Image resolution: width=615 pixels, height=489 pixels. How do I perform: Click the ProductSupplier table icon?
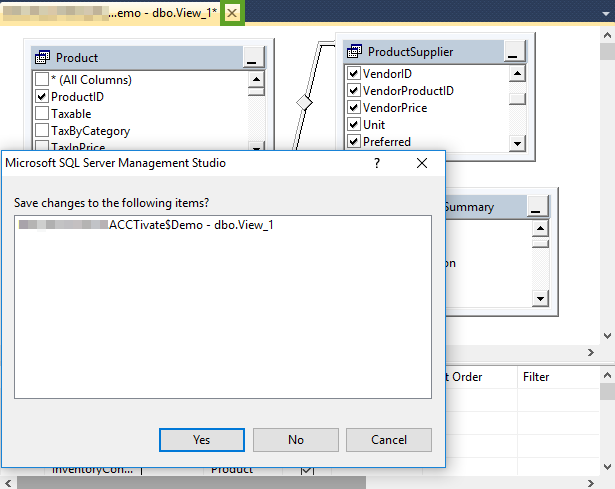tap(354, 51)
